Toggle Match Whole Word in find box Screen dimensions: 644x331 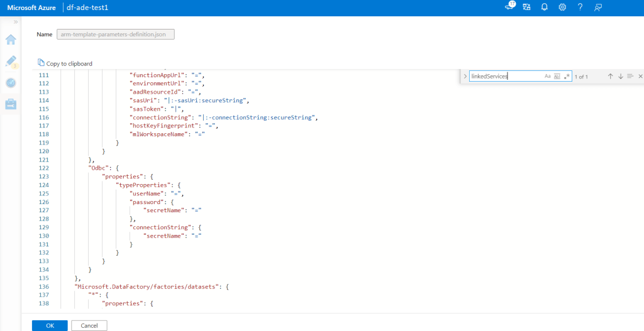point(557,76)
